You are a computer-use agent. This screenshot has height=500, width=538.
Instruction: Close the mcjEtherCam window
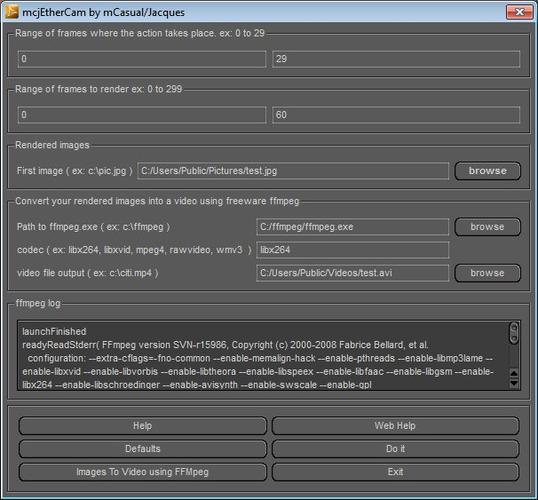click(519, 12)
